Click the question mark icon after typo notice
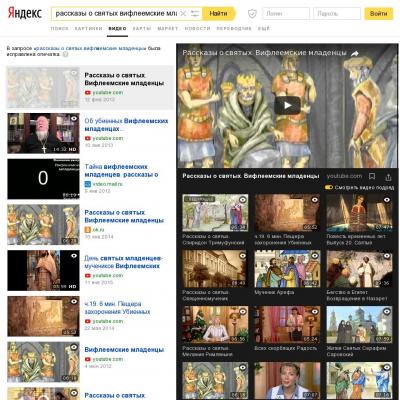The image size is (400, 400). click(x=66, y=54)
